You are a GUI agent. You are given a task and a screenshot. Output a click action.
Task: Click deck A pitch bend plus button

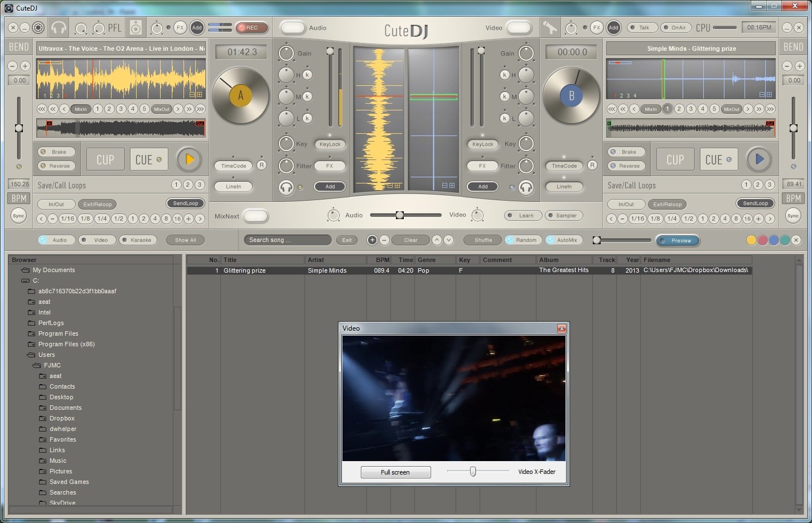coord(25,66)
